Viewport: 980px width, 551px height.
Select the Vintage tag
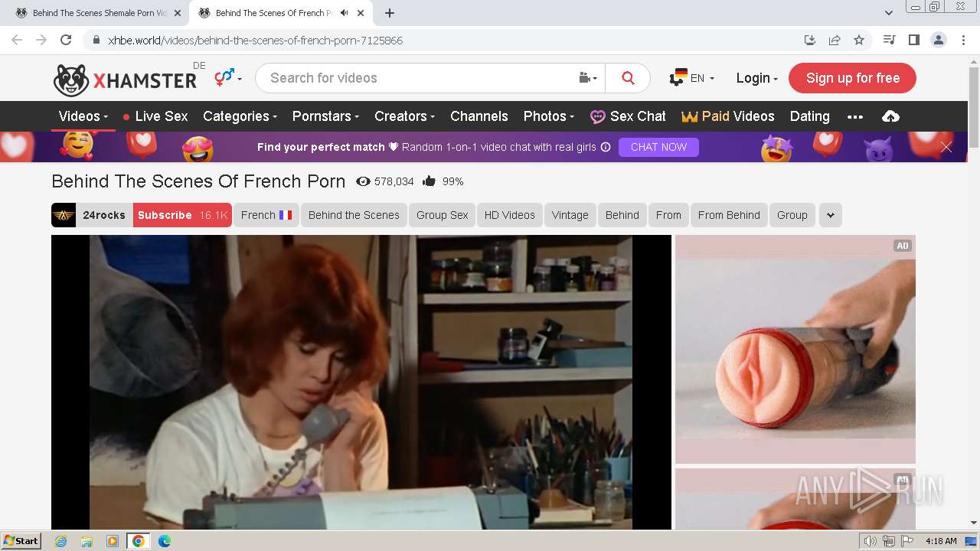click(x=570, y=215)
